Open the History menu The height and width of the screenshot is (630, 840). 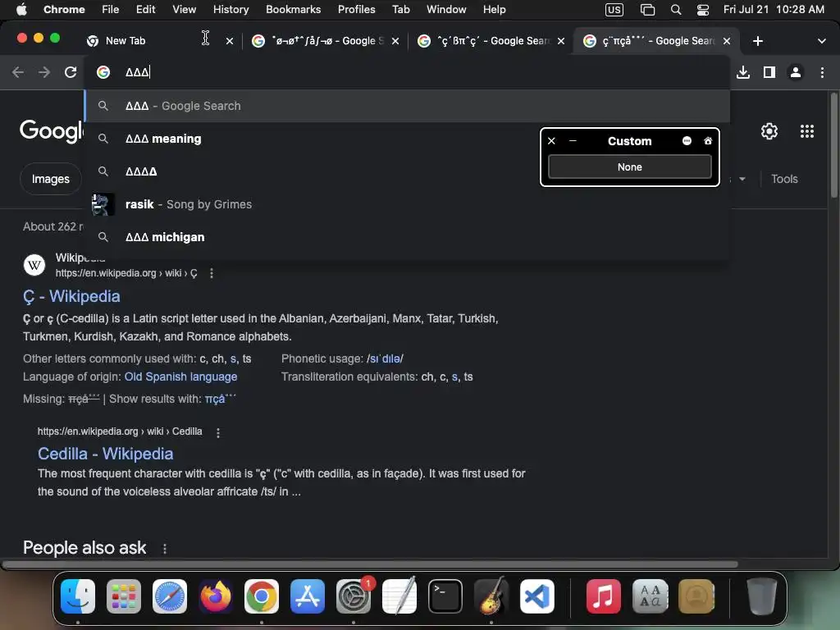[231, 10]
